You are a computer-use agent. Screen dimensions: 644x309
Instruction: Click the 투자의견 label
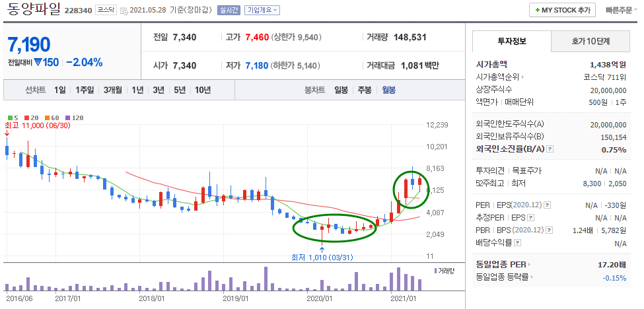tap(489, 170)
